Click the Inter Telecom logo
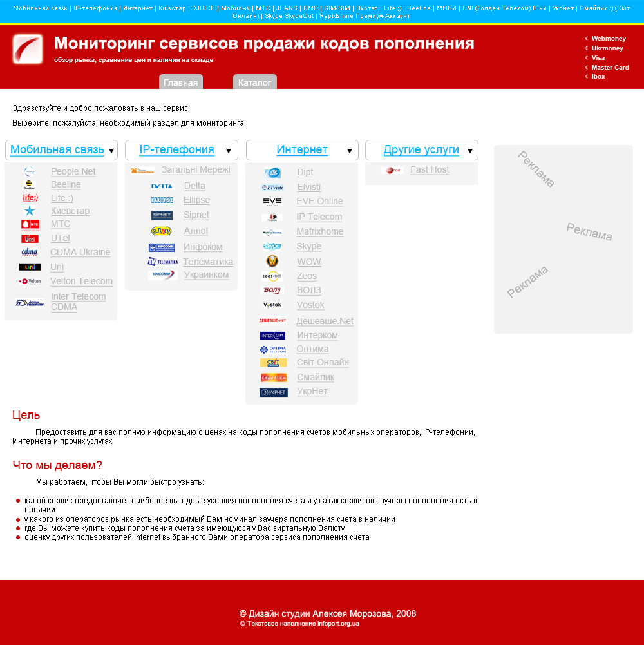Viewport: 644px width, 645px height. point(30,303)
